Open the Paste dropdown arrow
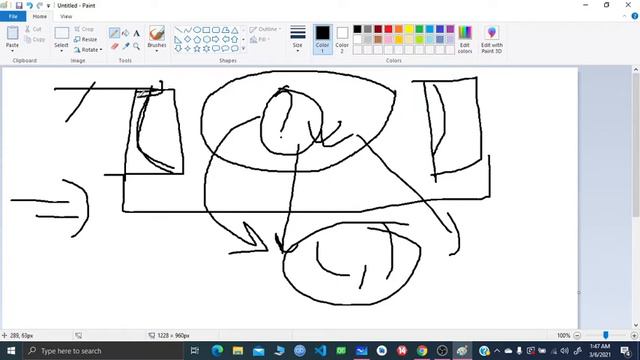 tap(12, 51)
